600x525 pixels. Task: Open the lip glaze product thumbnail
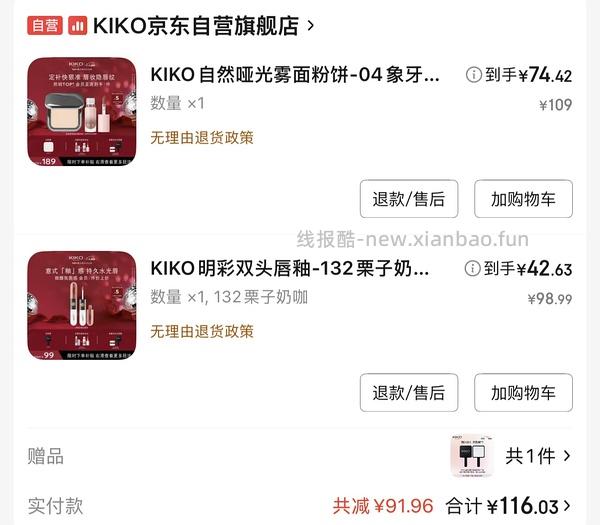82,305
